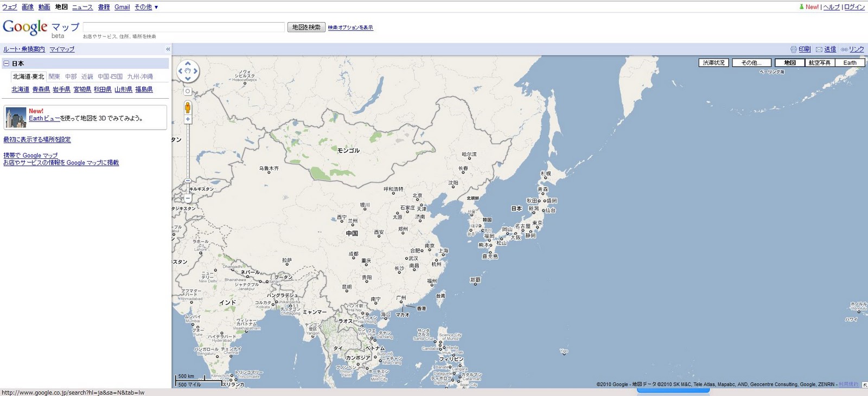The width and height of the screenshot is (868, 396).
Task: Click the map search input field
Action: pos(183,27)
